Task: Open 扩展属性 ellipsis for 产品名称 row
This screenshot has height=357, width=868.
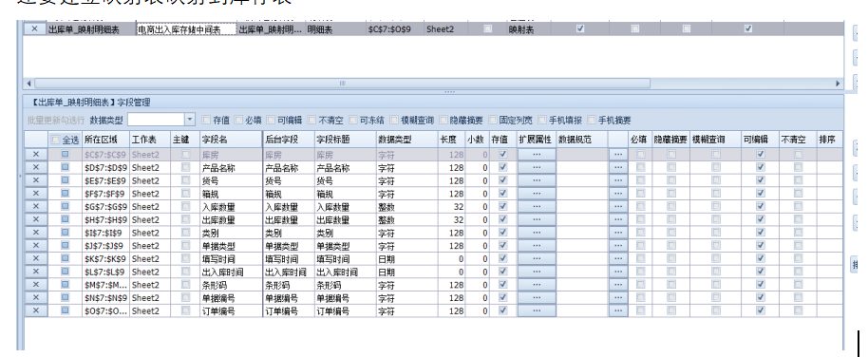Action: [x=537, y=167]
